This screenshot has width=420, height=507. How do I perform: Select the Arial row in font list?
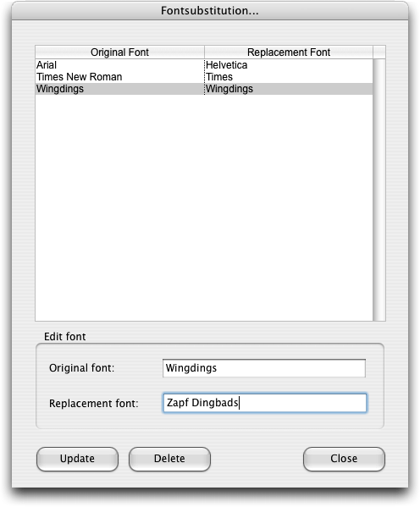click(x=204, y=65)
